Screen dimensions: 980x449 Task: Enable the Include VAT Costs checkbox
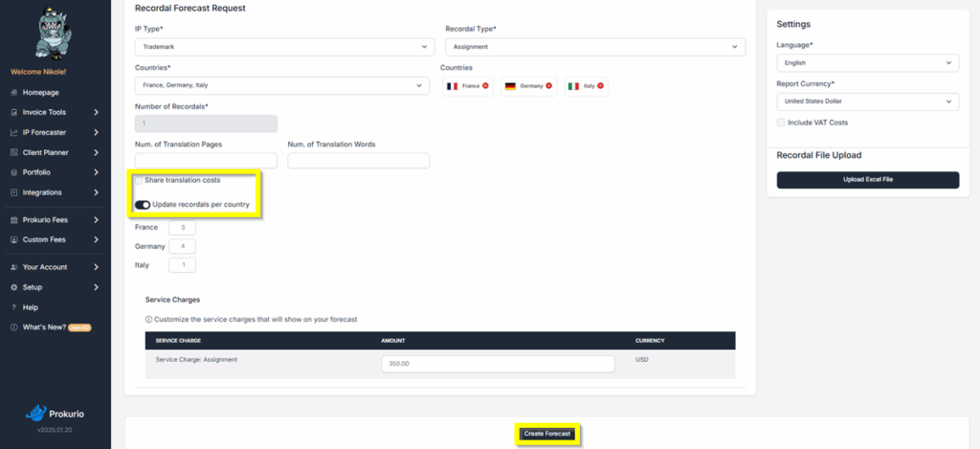click(x=781, y=123)
